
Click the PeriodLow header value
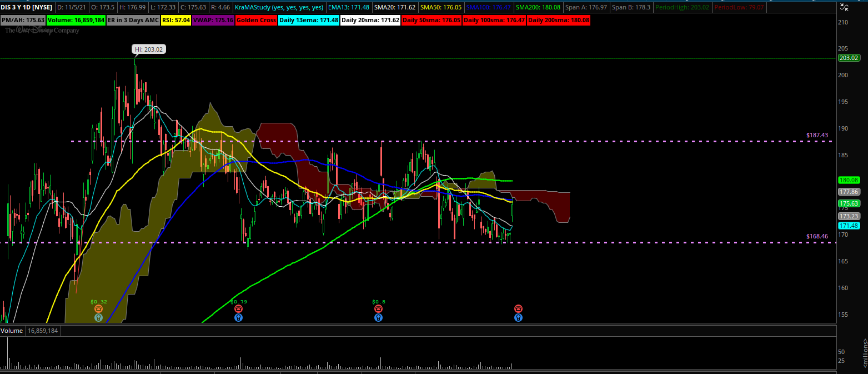pos(740,7)
